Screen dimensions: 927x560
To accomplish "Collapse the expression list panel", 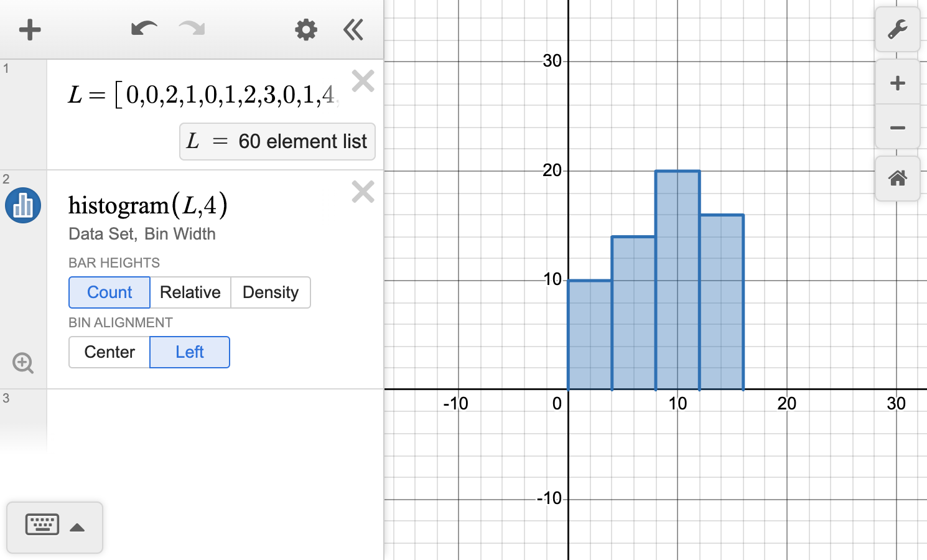I will click(353, 29).
